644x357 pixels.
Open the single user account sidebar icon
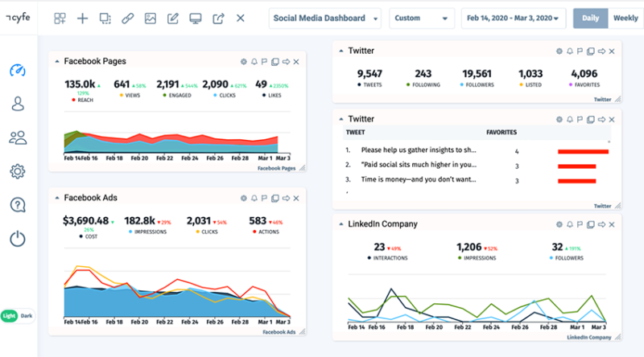pyautogui.click(x=18, y=104)
